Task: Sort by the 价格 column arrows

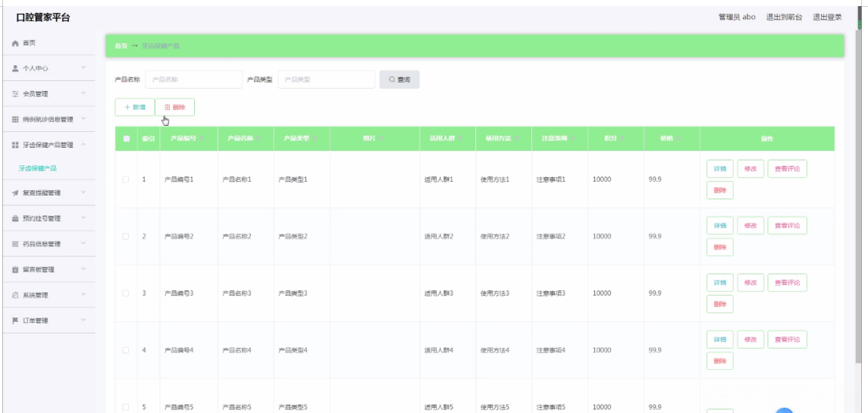Action: click(678, 139)
